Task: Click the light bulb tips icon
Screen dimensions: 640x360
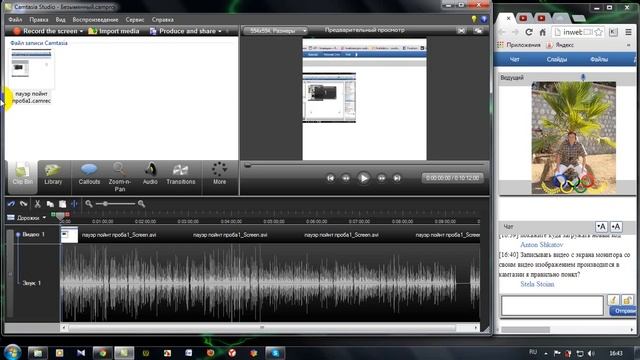Action: pos(474,19)
